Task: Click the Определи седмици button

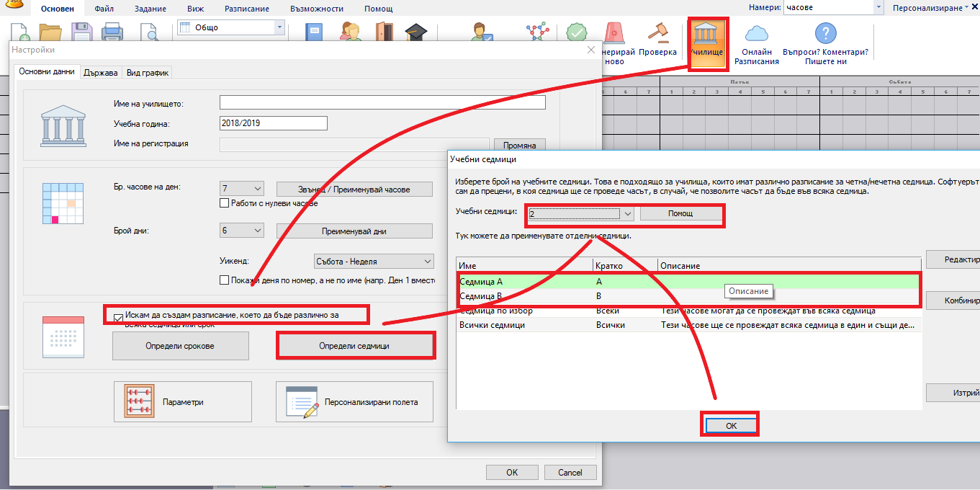Action: pyautogui.click(x=354, y=346)
